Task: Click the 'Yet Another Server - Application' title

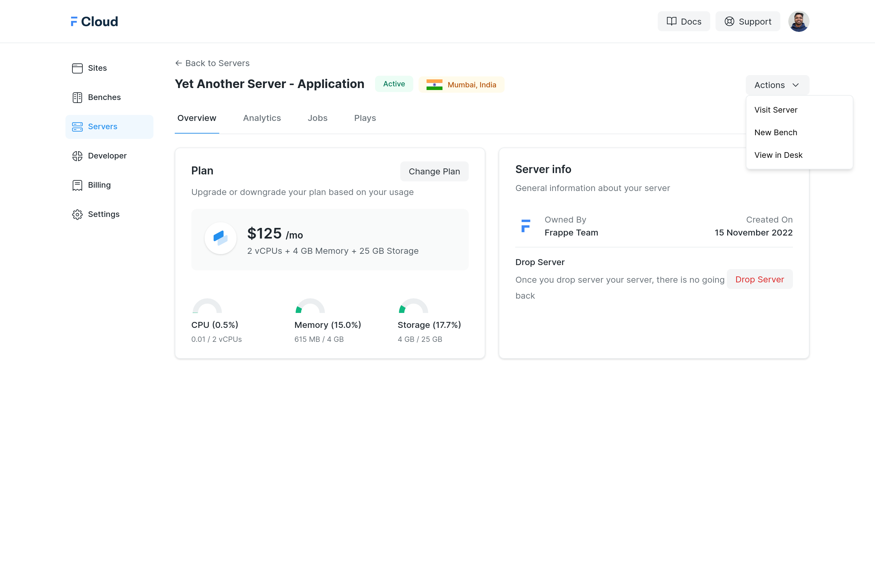Action: pyautogui.click(x=269, y=84)
